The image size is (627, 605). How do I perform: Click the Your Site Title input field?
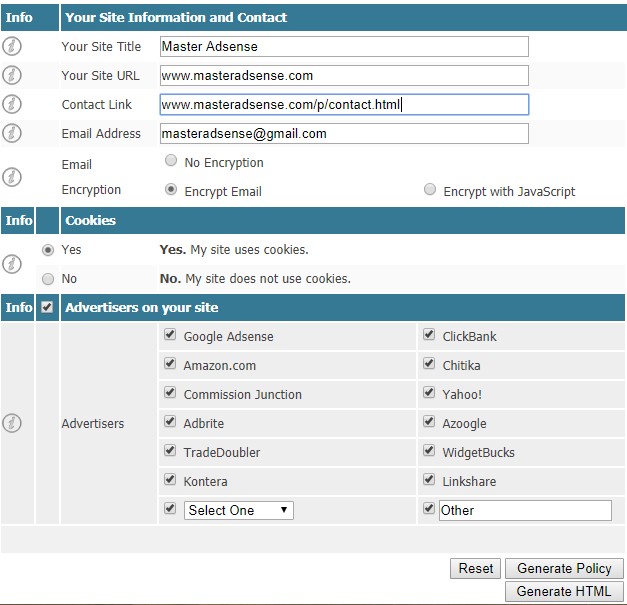coord(344,46)
